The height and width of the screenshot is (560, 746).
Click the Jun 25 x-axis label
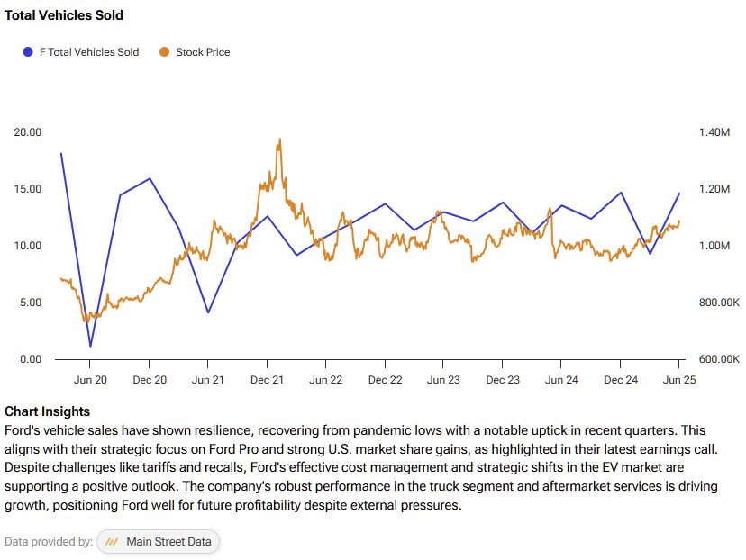(679, 380)
